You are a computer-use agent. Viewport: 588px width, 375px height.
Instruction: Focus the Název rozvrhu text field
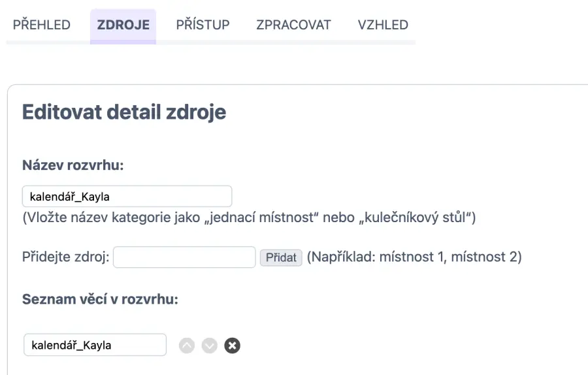127,196
